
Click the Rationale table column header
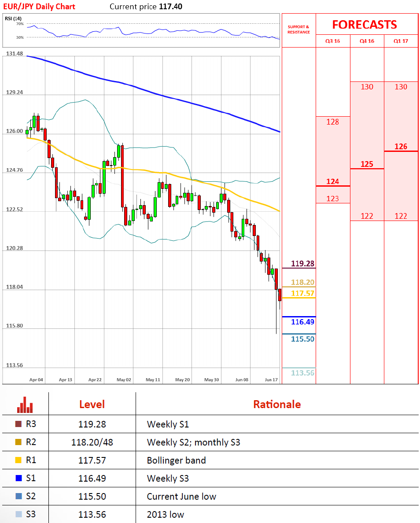(277, 404)
